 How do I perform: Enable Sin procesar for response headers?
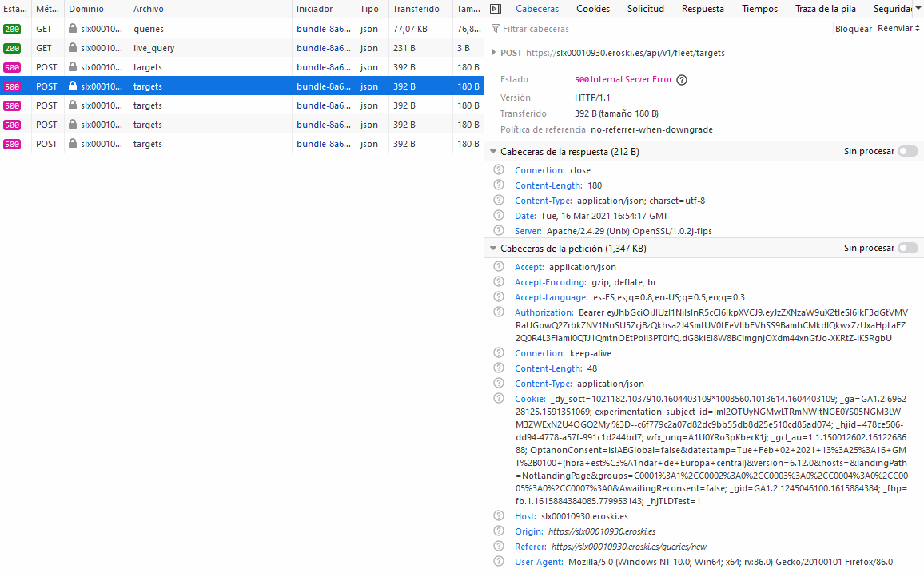click(x=907, y=149)
